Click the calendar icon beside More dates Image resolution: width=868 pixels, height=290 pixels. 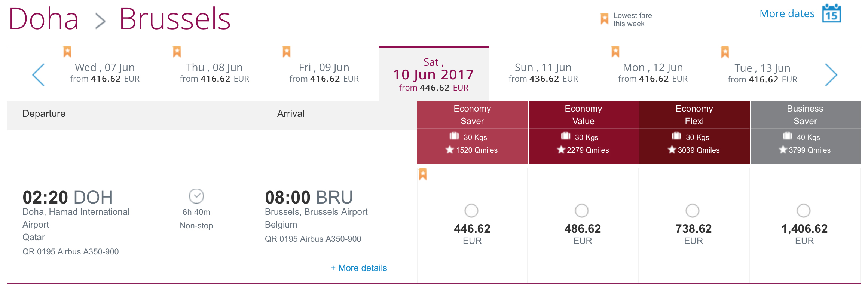coord(831,13)
